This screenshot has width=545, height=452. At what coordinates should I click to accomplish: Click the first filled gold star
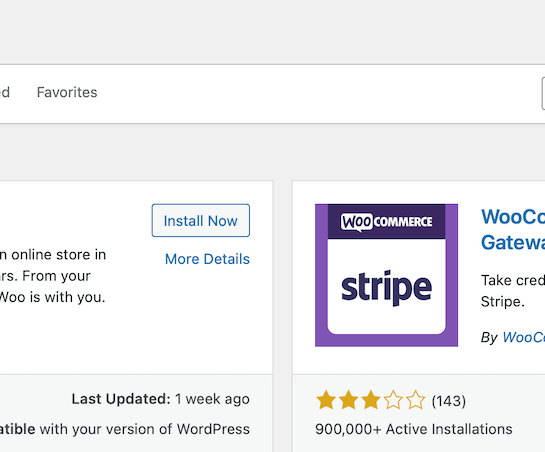326,400
